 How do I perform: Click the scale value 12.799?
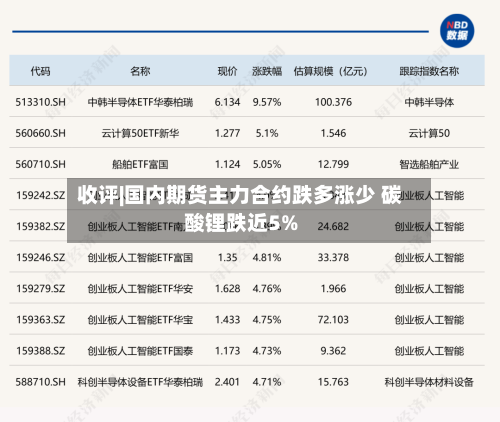pos(333,164)
